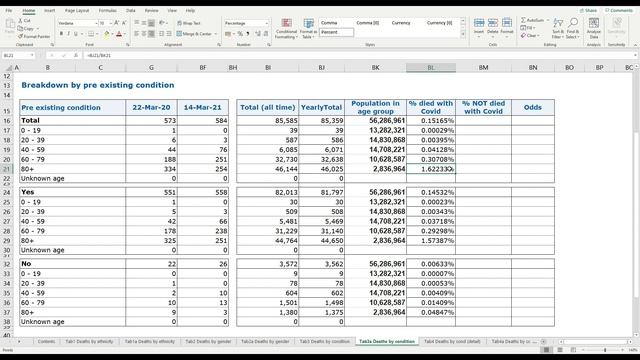
Task: Switch to Page Layout ribbon tab
Action: coord(77,10)
